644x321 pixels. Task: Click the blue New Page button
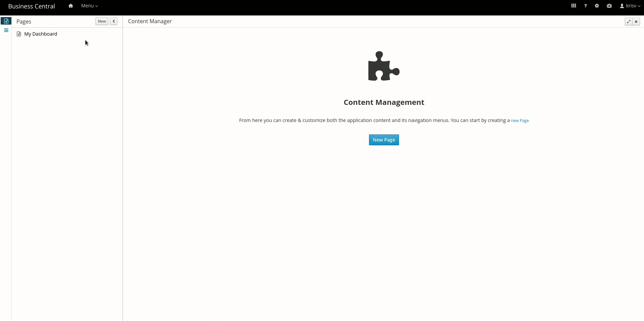click(x=384, y=140)
